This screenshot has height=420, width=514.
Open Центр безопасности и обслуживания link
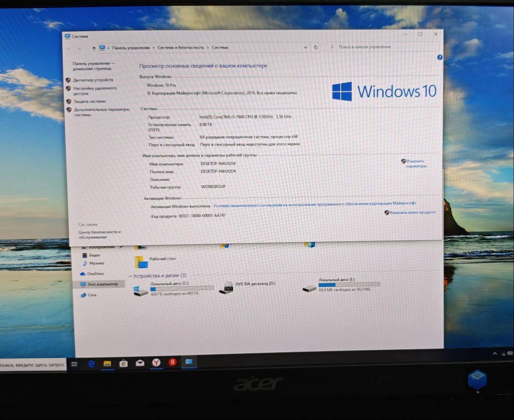[x=100, y=235]
